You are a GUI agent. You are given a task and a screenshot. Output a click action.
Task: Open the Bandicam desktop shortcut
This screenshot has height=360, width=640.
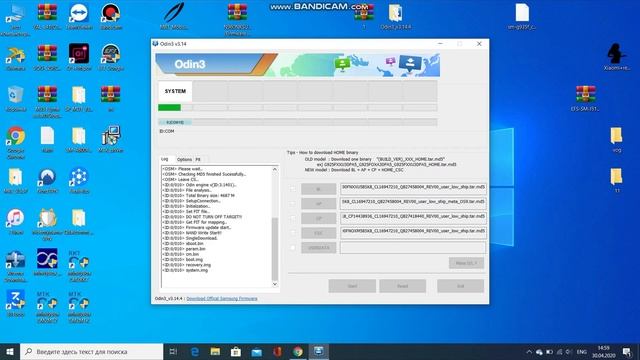pos(111,16)
